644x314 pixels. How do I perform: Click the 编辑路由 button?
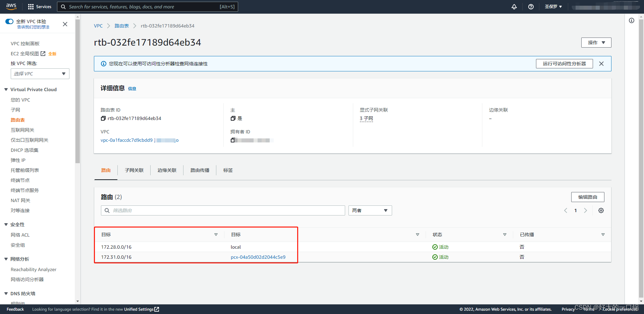coord(587,197)
